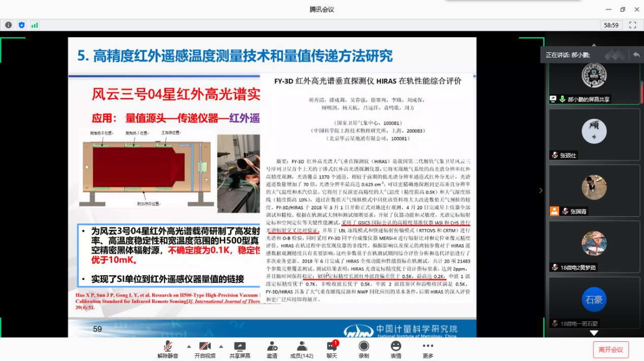
Task: Click the 邀请 invite icon
Action: 272,349
